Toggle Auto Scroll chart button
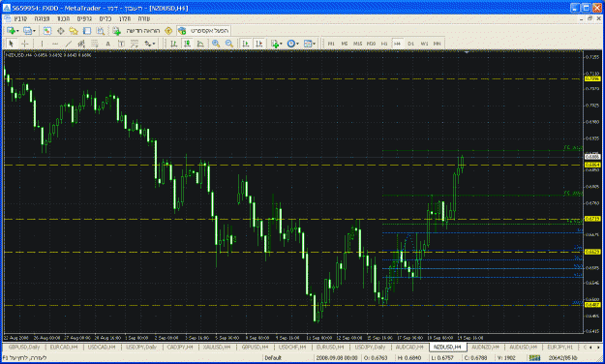The width and height of the screenshot is (605, 364). coord(246,44)
